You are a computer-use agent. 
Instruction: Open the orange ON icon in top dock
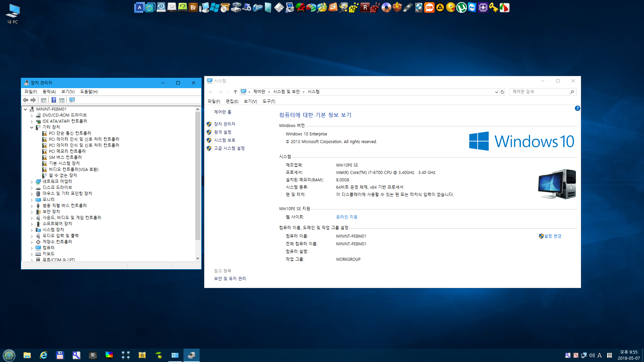click(429, 7)
